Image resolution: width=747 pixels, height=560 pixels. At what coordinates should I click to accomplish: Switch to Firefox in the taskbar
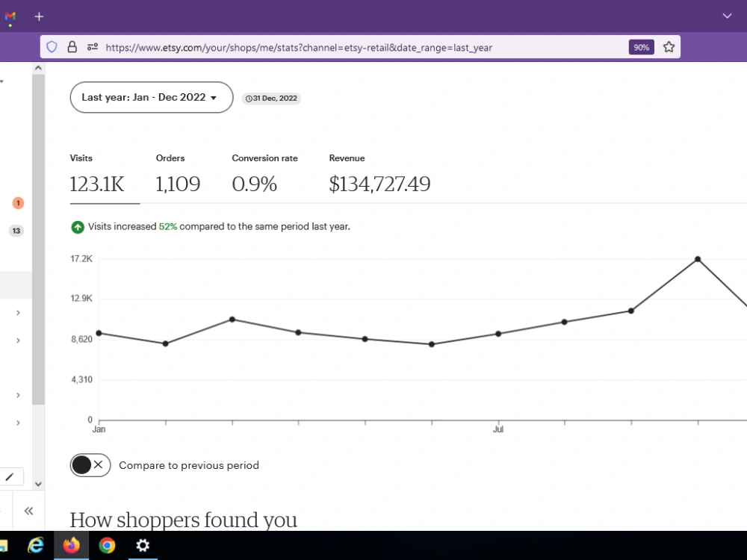coord(72,545)
